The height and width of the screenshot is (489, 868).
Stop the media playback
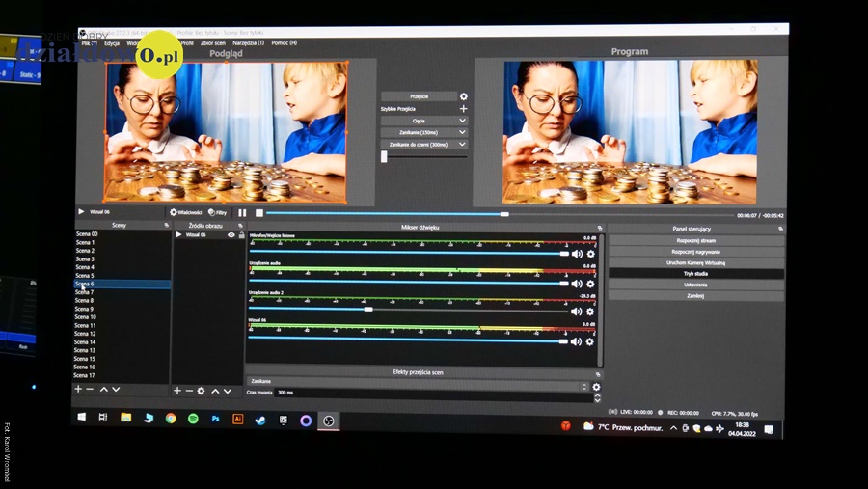[x=259, y=212]
